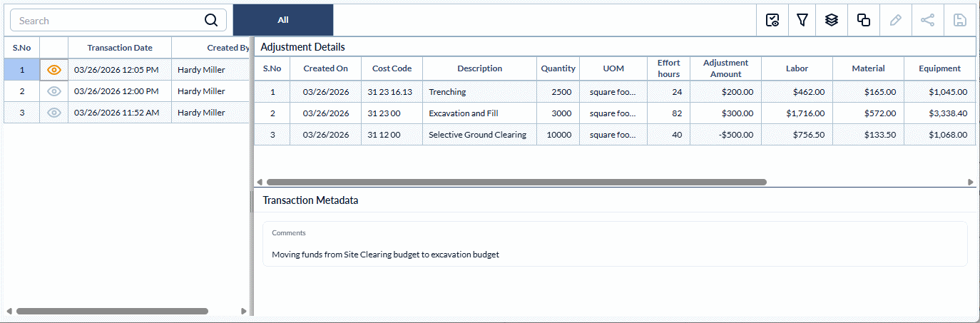Click the share icon
Viewport: 980px width, 323px height.
[x=927, y=20]
